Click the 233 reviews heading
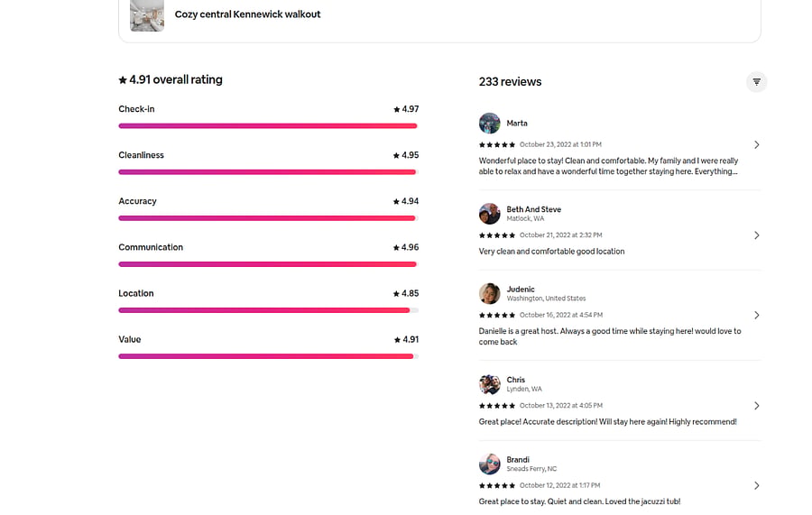812x515 pixels. pyautogui.click(x=510, y=82)
